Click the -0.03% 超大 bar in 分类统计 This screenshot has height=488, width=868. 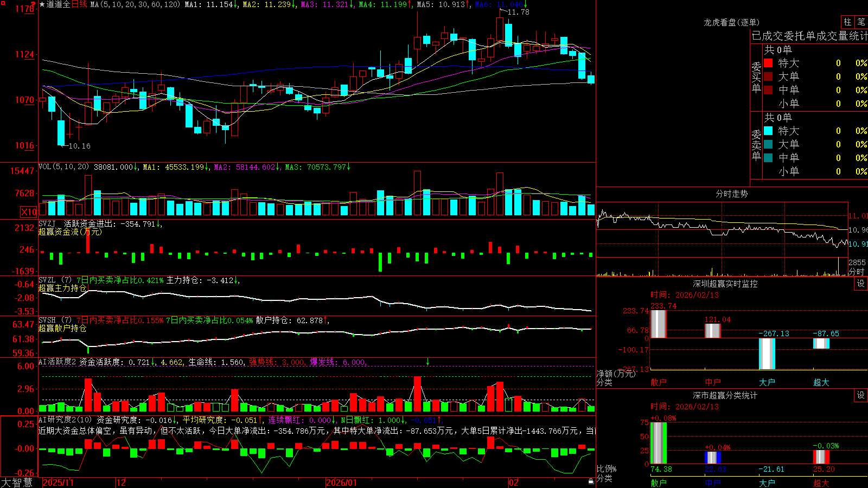click(821, 457)
